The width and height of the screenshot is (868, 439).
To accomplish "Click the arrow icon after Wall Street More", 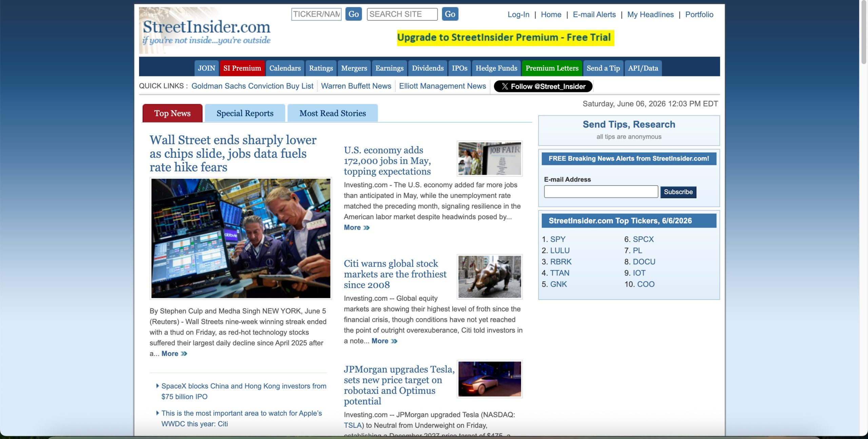I will click(184, 354).
